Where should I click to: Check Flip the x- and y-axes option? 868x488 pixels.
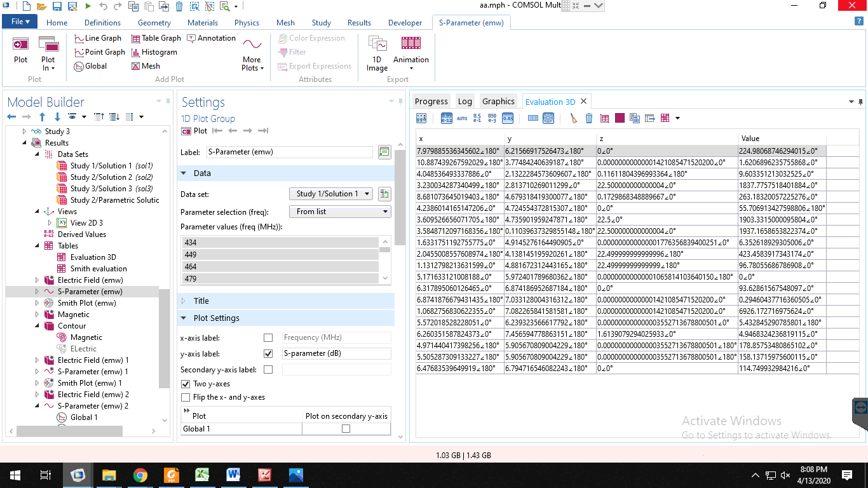click(186, 397)
